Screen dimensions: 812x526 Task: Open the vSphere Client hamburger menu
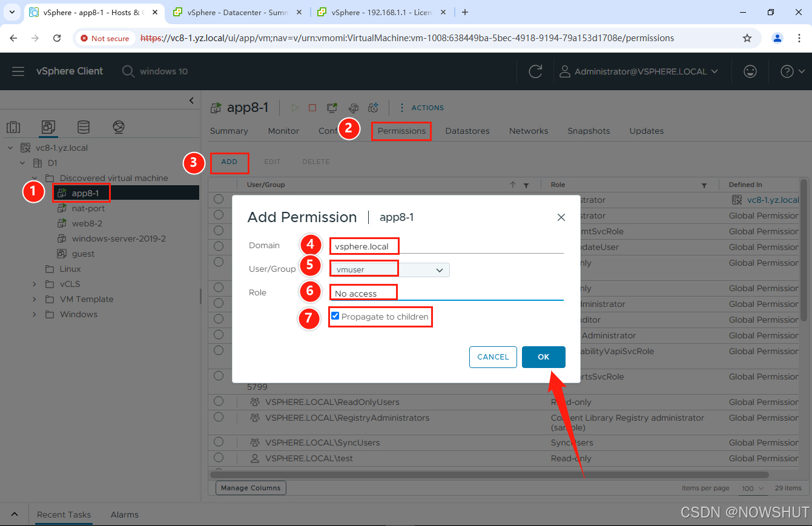pos(18,71)
